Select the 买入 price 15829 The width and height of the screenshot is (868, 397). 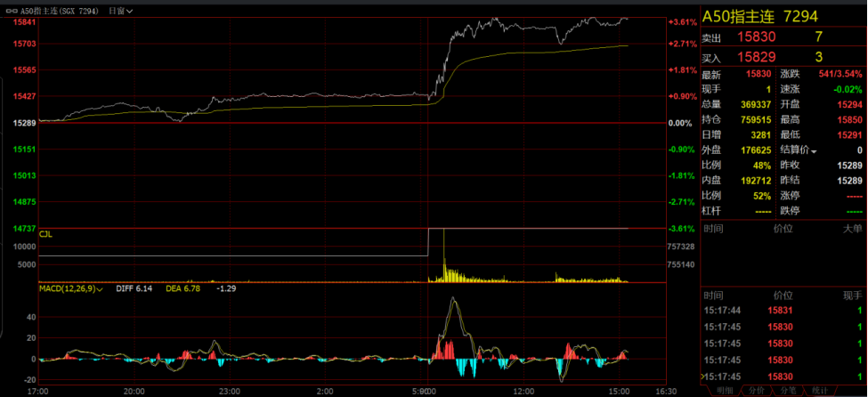(757, 57)
